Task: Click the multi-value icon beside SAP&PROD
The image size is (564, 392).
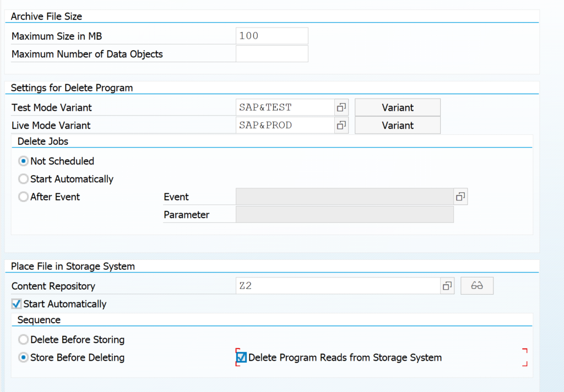Action: [x=341, y=125]
